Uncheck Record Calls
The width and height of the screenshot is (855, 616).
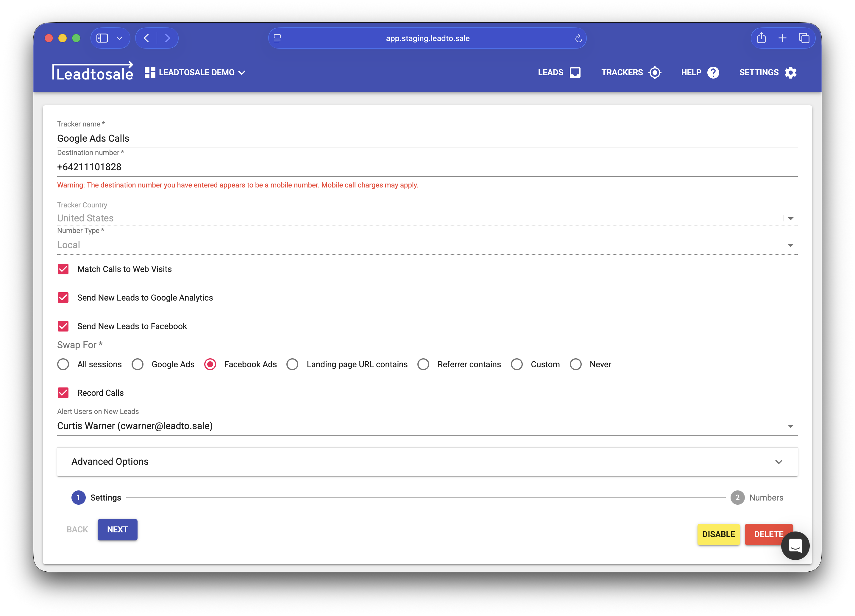coord(63,393)
